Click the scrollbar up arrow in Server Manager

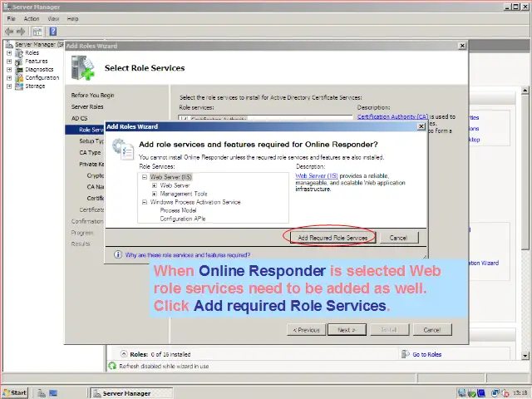point(525,91)
